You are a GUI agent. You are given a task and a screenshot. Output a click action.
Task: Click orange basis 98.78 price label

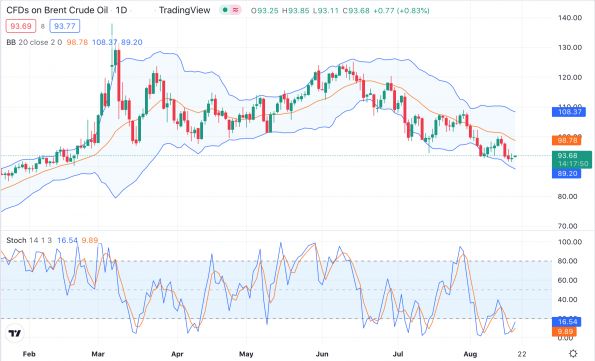click(x=567, y=140)
